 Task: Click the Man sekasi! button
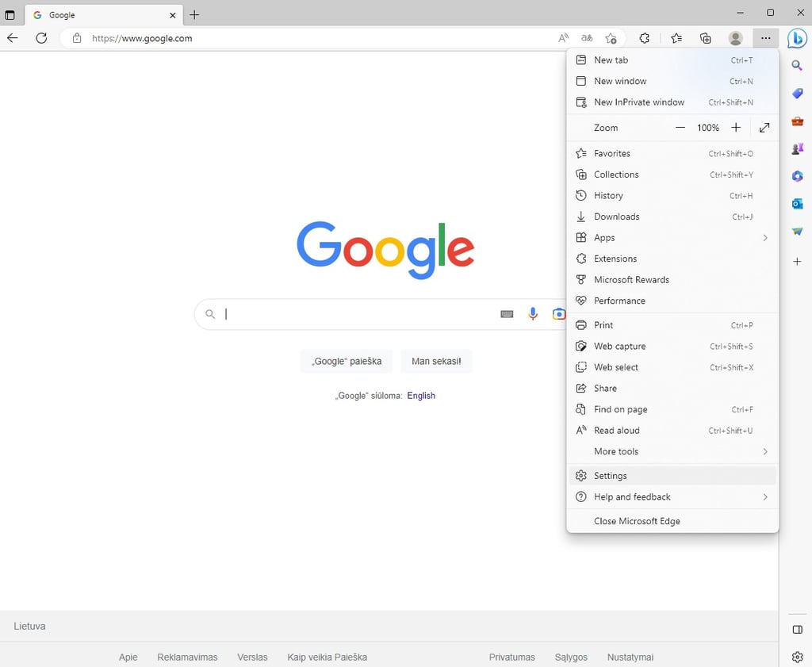tap(436, 362)
